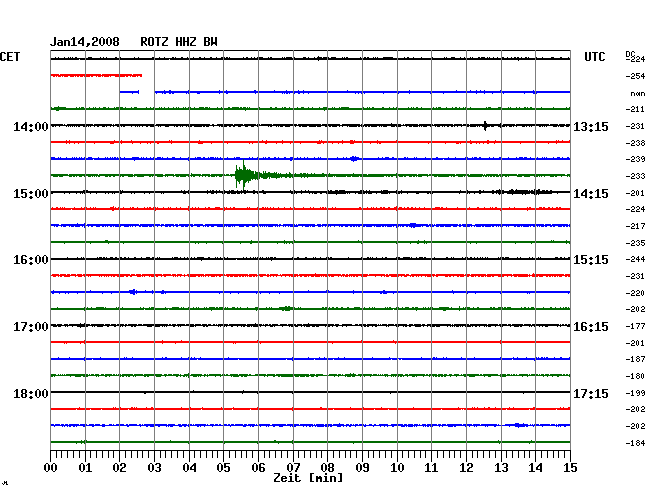The image size is (650, 494).
Task: Click the DC value reading nan
Action: (x=638, y=94)
